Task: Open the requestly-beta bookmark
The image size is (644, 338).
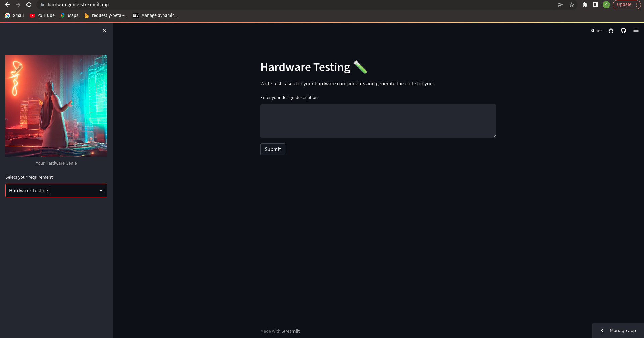Action: pos(106,15)
